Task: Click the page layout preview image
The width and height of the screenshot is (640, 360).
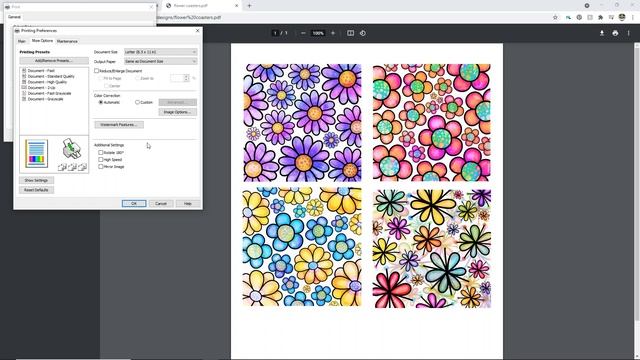Action: [36, 153]
